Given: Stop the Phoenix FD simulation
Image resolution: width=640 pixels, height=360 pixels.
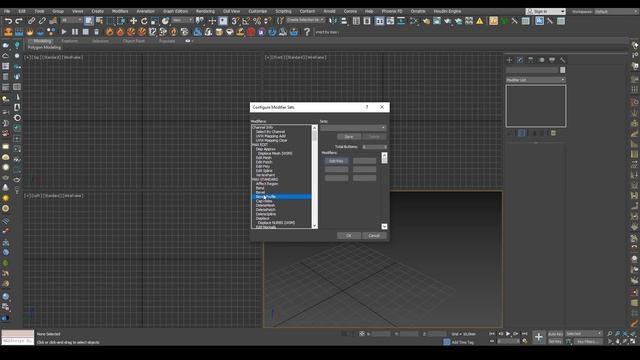Looking at the screenshot, I should (85, 32).
